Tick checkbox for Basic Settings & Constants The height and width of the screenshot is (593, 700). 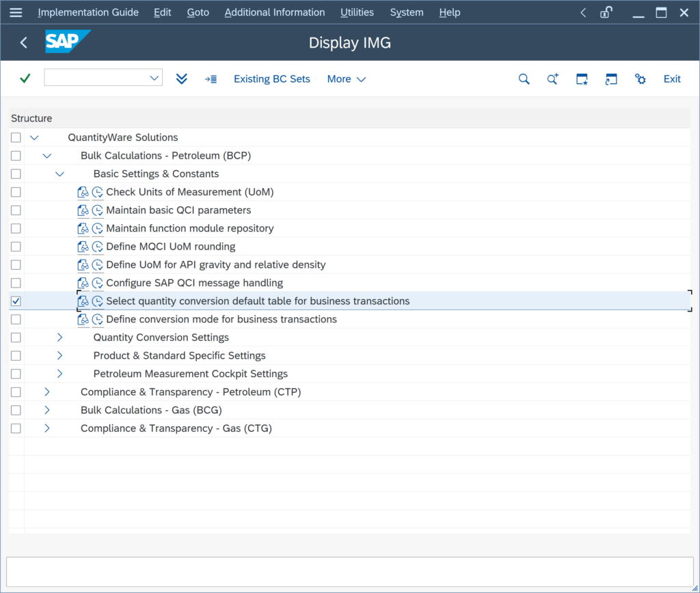click(16, 174)
